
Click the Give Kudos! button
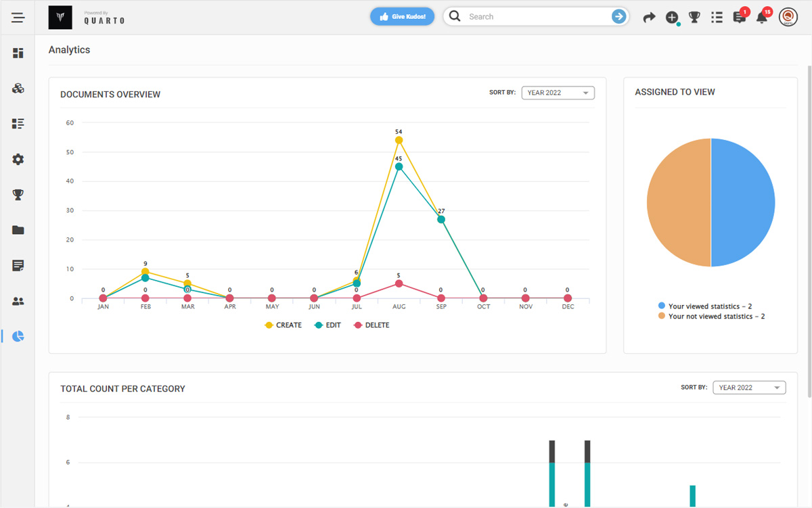[402, 17]
